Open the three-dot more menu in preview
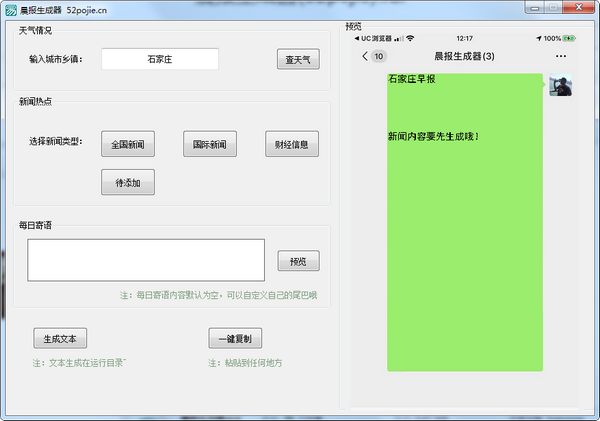Viewport: 600px width, 421px height. [x=560, y=57]
